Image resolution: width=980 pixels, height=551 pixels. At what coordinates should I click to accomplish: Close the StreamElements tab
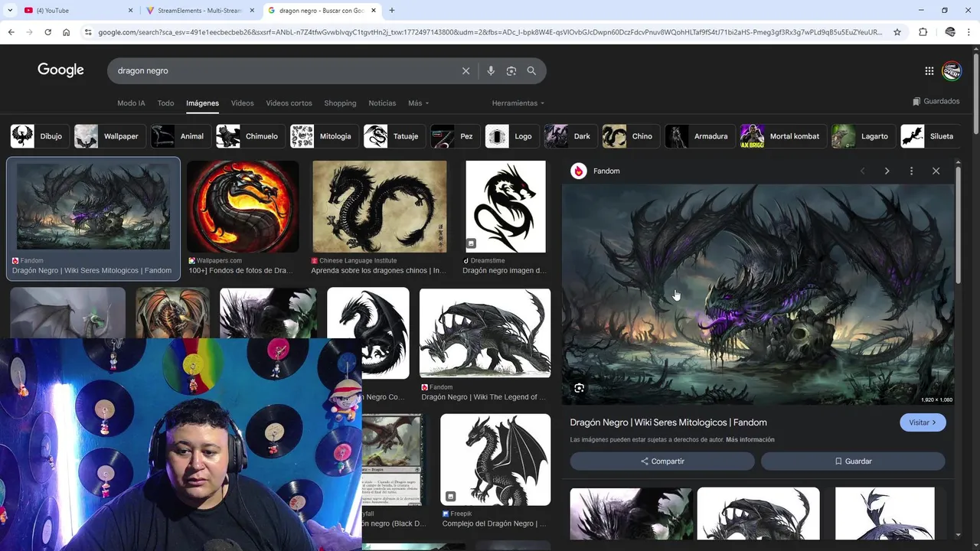tap(252, 11)
